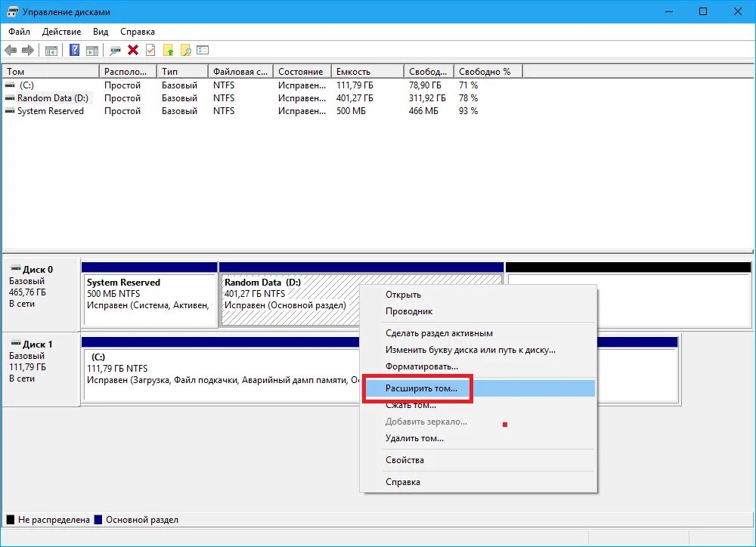Open Свойства from the context menu
756x547 pixels.
(479, 460)
